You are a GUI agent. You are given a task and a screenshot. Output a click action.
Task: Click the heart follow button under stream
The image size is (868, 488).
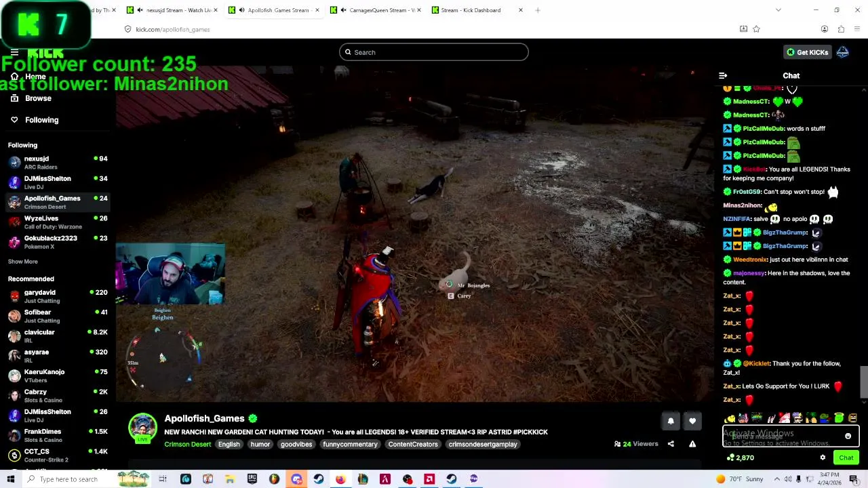(692, 421)
